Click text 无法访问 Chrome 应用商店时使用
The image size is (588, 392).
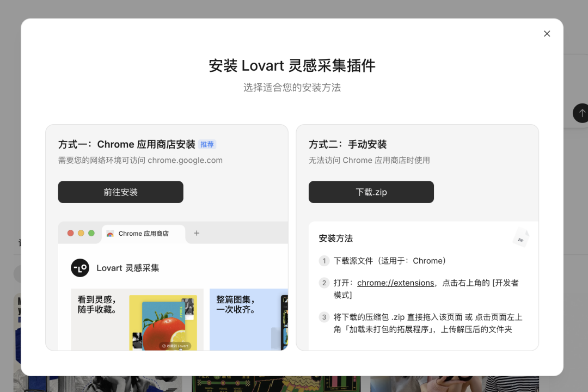click(369, 161)
